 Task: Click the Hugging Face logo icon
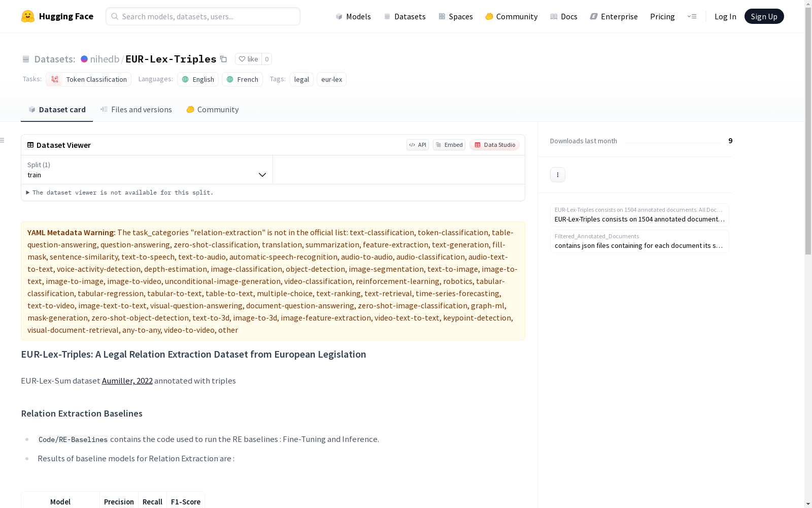tap(28, 16)
